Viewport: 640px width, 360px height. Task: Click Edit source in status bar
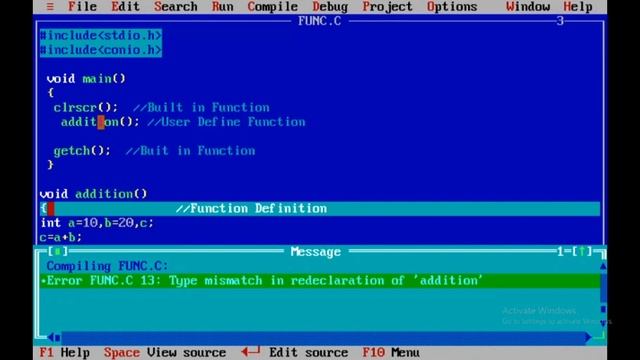(295, 352)
